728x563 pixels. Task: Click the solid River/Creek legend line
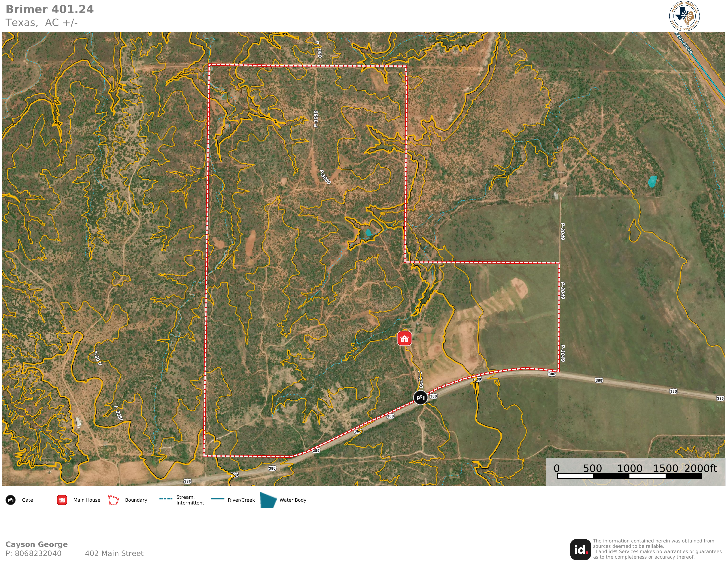click(x=218, y=499)
